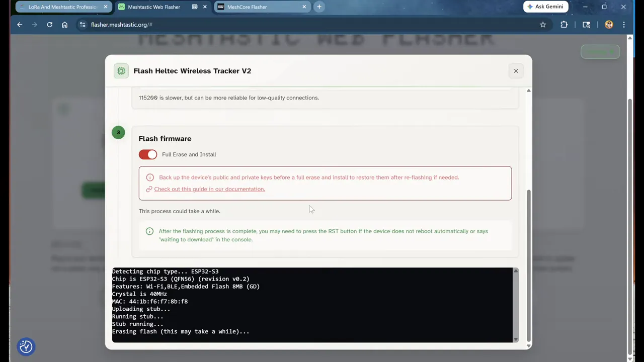
Task: Click the green info icon in the RST note
Action: [x=149, y=231]
